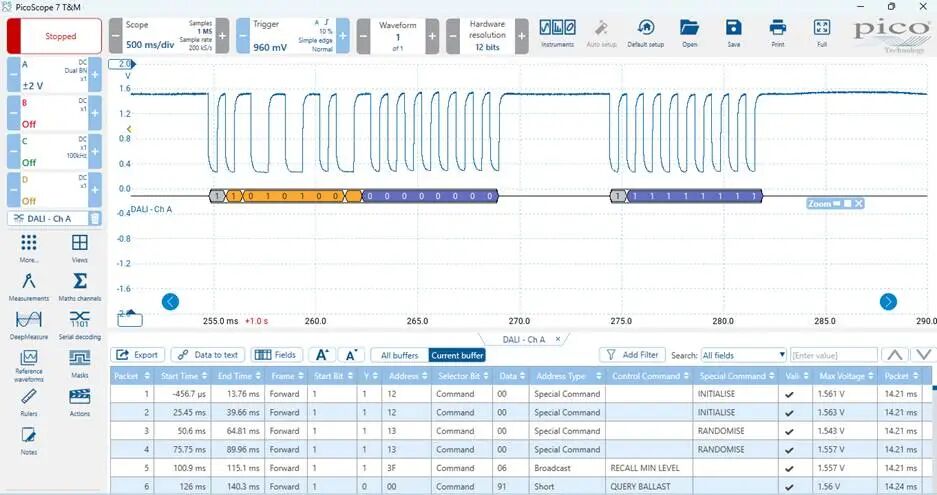The height and width of the screenshot is (495, 937).
Task: Sort by the Address Type column header
Action: coord(567,375)
